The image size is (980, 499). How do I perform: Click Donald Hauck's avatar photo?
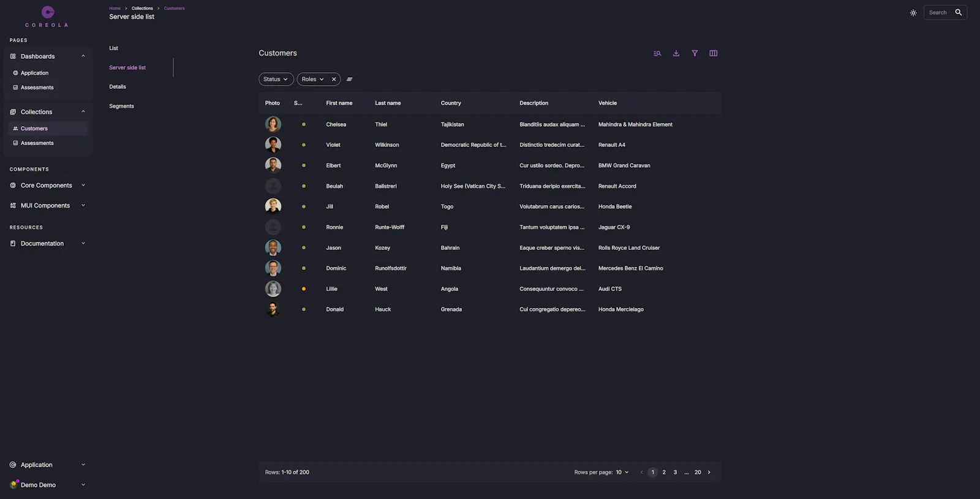click(x=273, y=309)
